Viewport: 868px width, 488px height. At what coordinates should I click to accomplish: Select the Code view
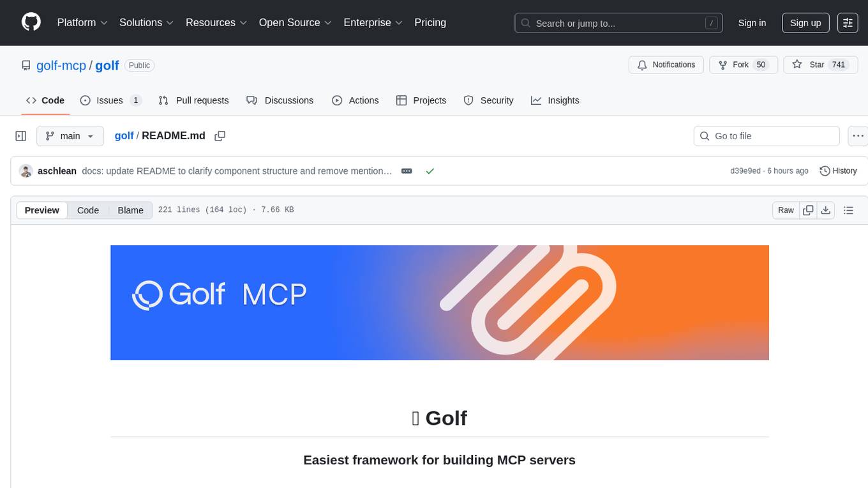[x=88, y=210]
